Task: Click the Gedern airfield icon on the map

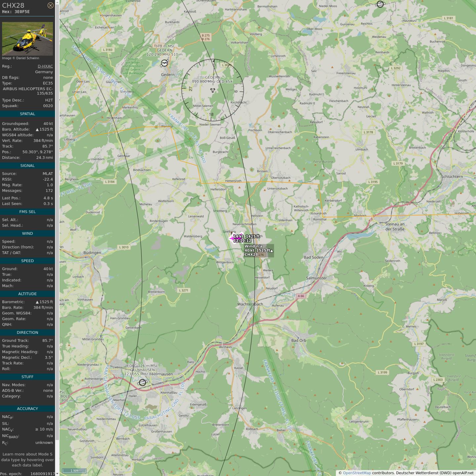Action: click(165, 63)
